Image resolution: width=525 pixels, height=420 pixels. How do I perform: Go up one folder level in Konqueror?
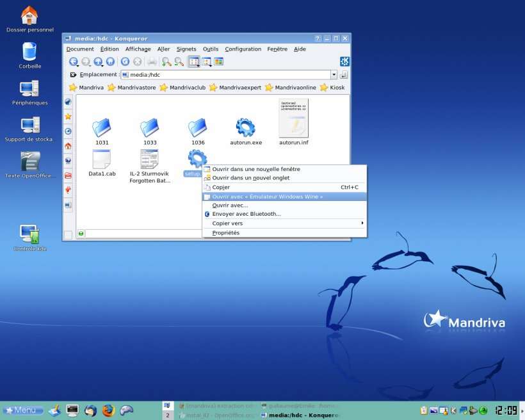point(98,61)
